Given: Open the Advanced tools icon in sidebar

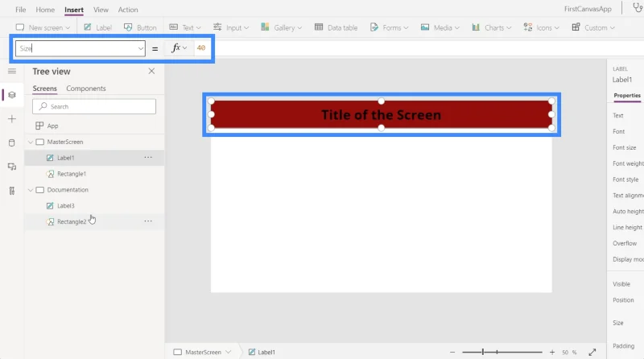Looking at the screenshot, I should [12, 191].
